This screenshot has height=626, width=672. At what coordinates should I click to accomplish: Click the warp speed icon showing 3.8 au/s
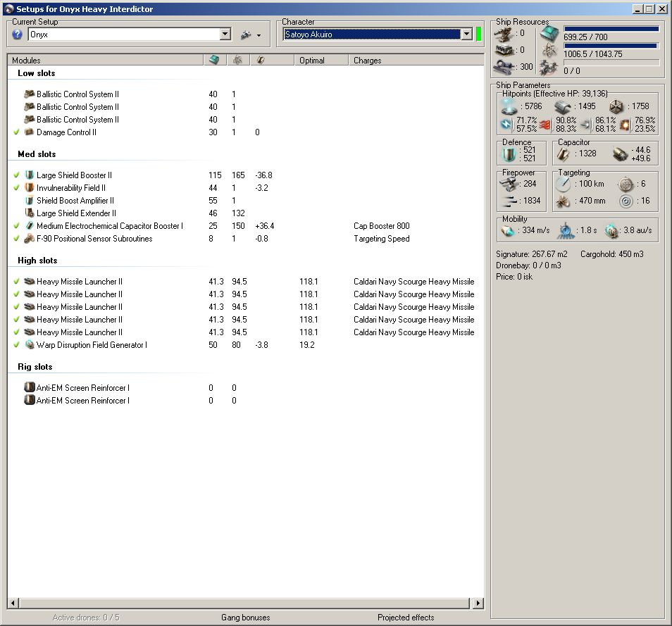click(x=611, y=231)
